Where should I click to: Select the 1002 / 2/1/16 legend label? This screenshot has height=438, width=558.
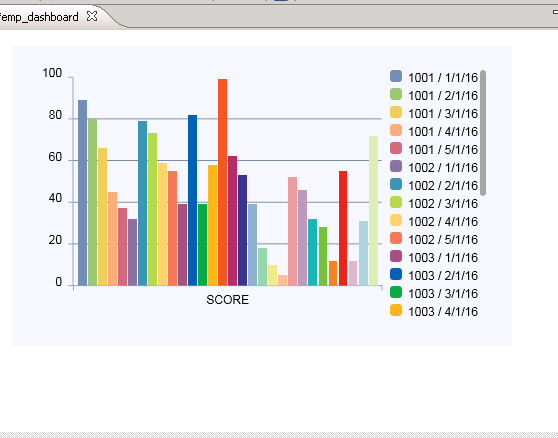[x=443, y=186]
